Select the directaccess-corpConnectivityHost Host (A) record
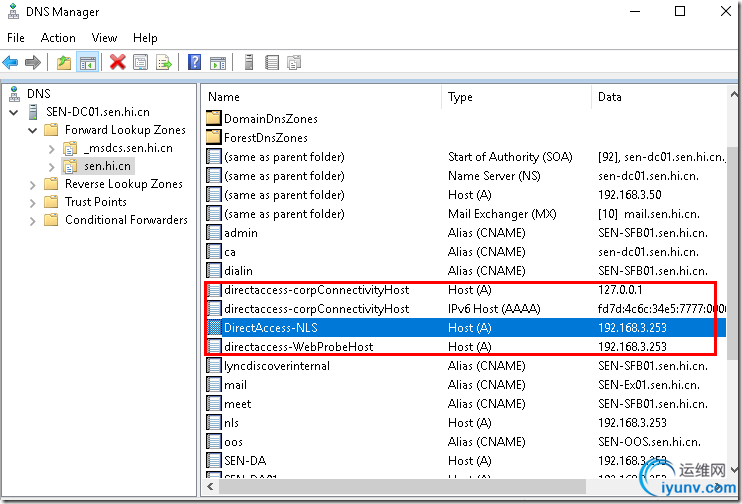 click(466, 290)
